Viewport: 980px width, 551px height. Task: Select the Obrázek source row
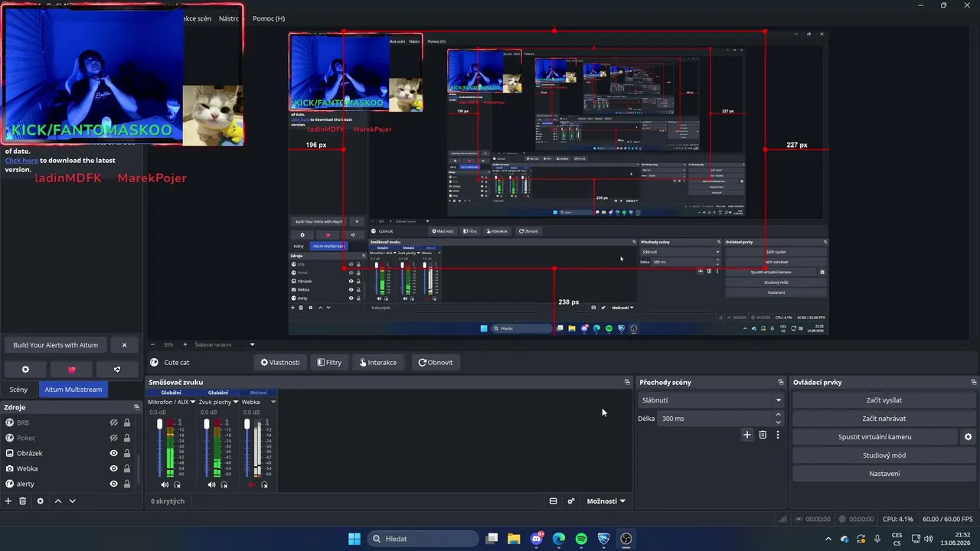(x=70, y=453)
